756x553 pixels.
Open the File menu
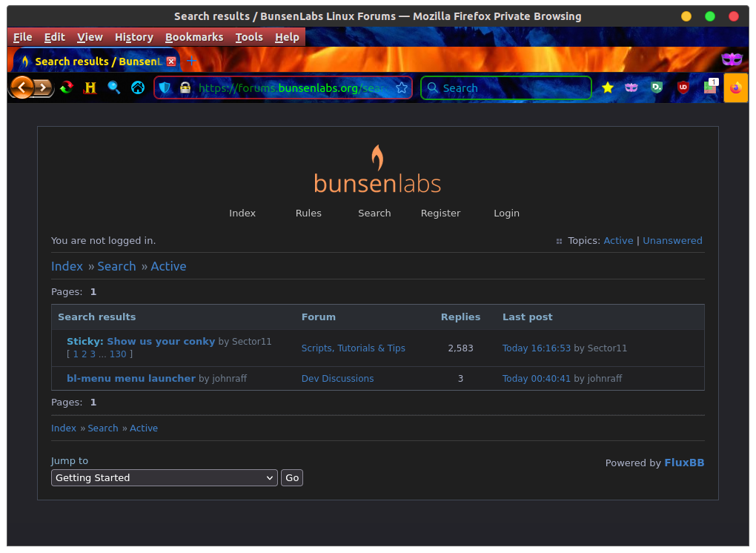(x=23, y=37)
